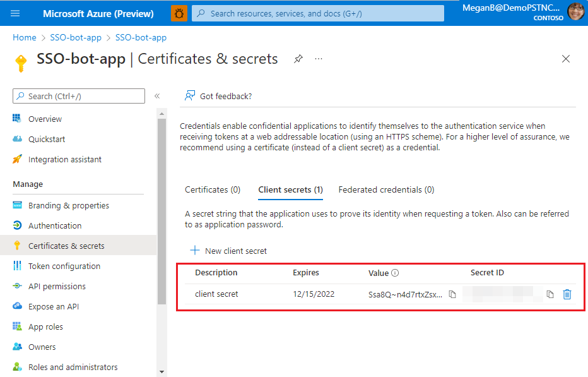This screenshot has width=588, height=377.
Task: Click the Value column info icon
Action: point(395,273)
